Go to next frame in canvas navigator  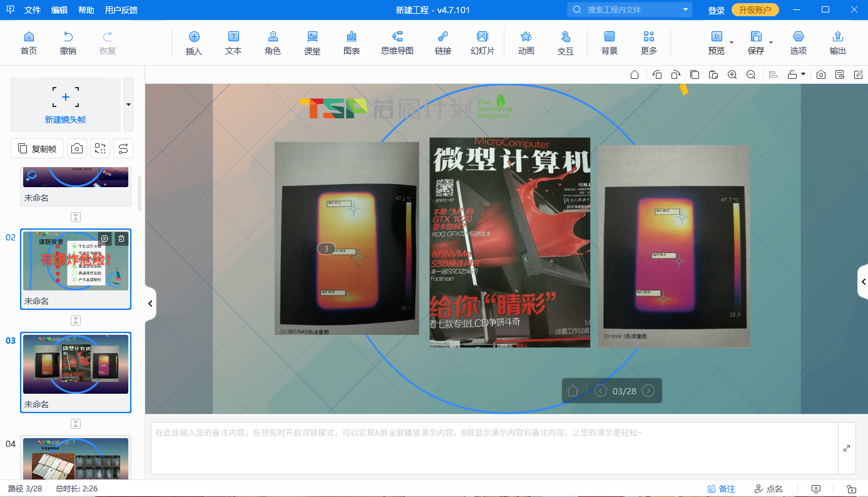coord(648,391)
